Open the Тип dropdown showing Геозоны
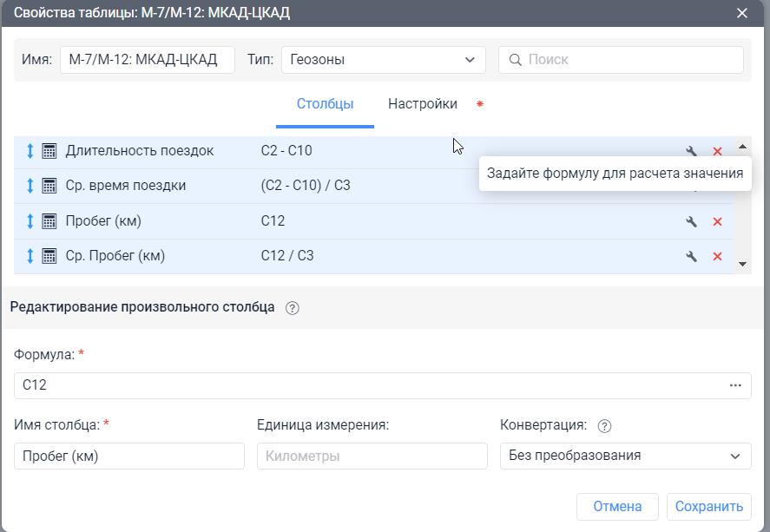 pos(384,60)
